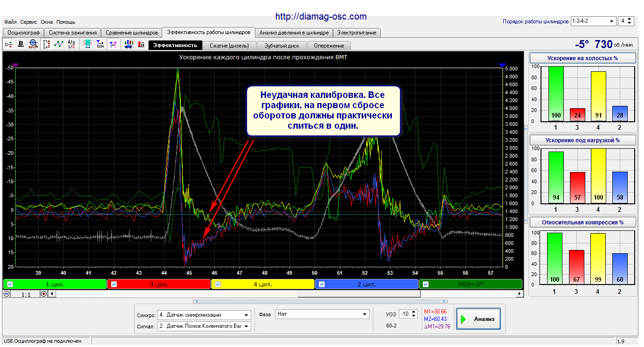Click the Alg 1/2 algorithm icon
Image resolution: width=644 pixels, height=347 pixels.
pyautogui.click(x=71, y=45)
